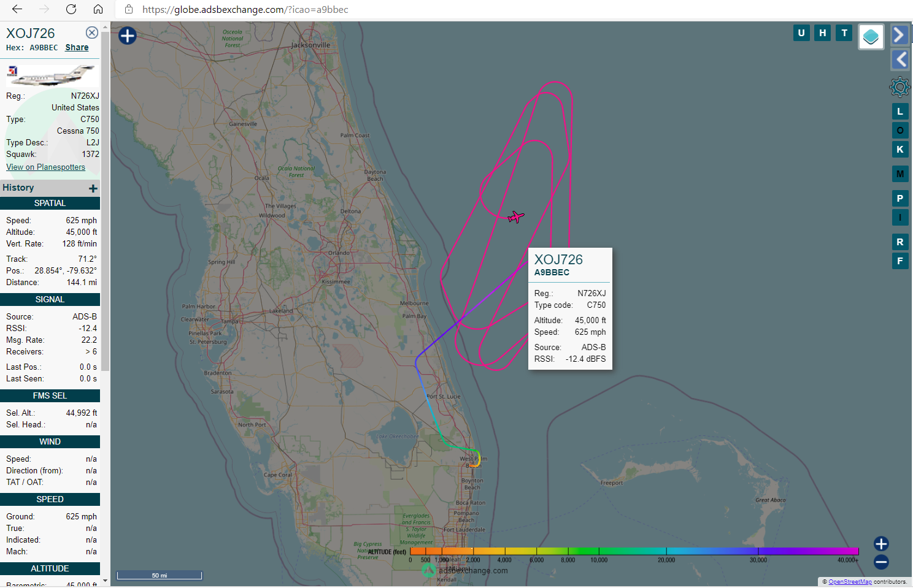
Task: Close the XOJ726 aircraft info panel
Action: click(92, 32)
